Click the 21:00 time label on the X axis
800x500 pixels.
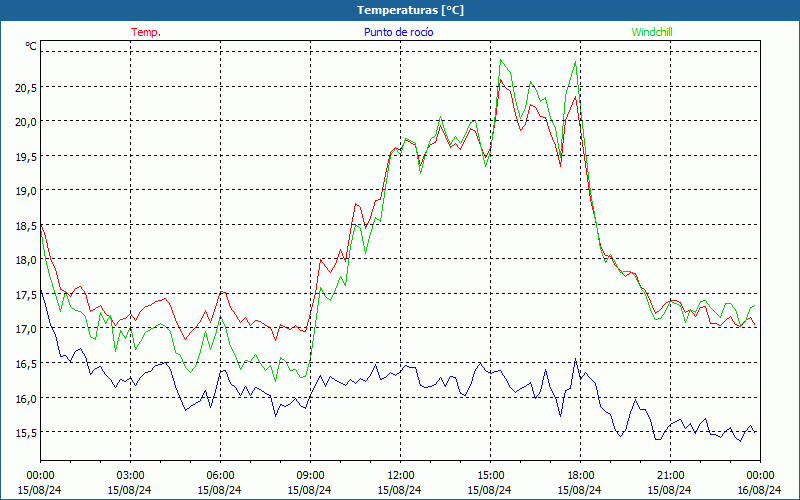(x=670, y=476)
